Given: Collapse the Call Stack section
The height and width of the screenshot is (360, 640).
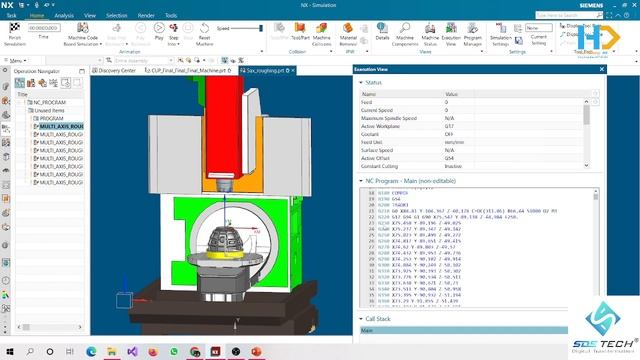Looking at the screenshot, I should pyautogui.click(x=361, y=319).
